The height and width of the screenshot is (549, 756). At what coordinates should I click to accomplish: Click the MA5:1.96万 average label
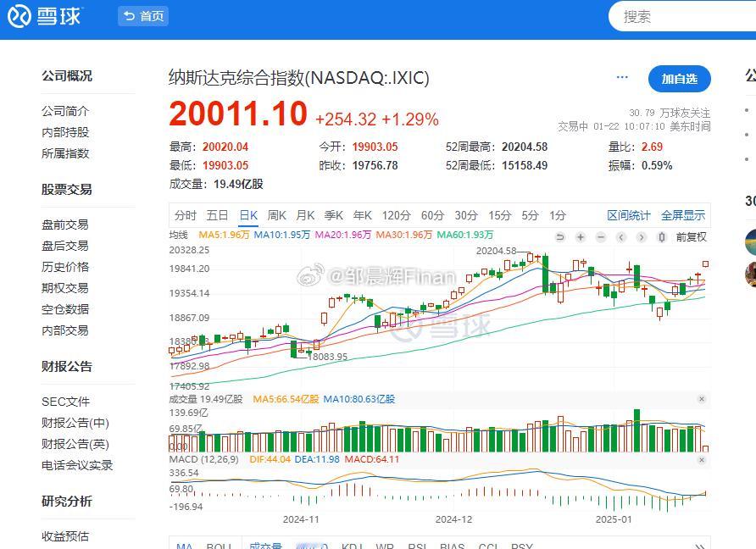(224, 235)
